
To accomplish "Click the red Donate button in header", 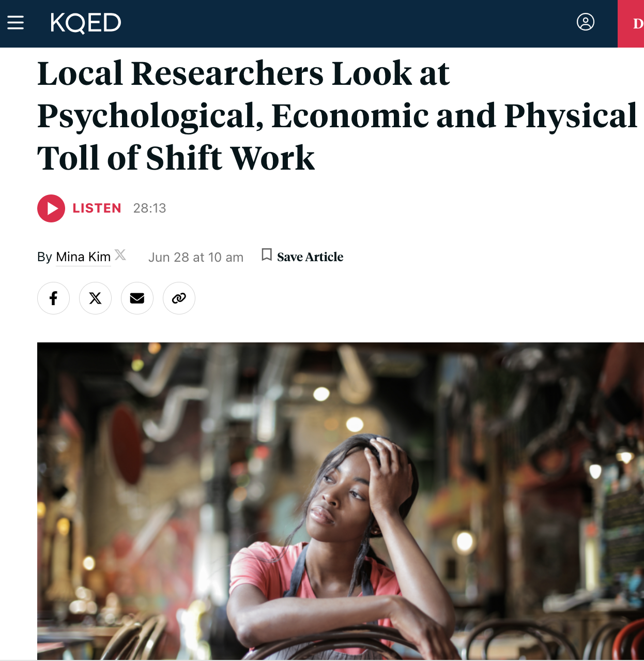I will pos(631,24).
